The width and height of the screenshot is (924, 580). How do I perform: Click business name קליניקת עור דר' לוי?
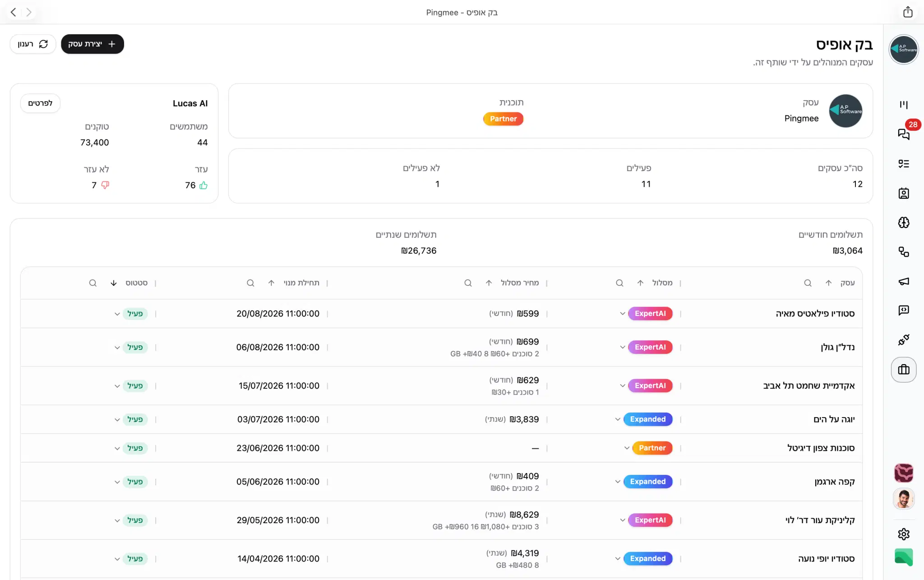820,520
